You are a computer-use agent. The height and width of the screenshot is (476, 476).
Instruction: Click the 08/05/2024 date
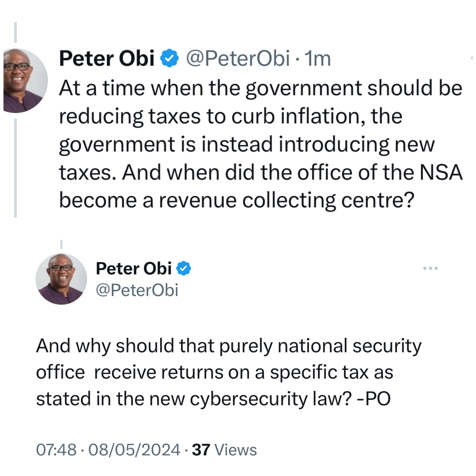pos(134,450)
